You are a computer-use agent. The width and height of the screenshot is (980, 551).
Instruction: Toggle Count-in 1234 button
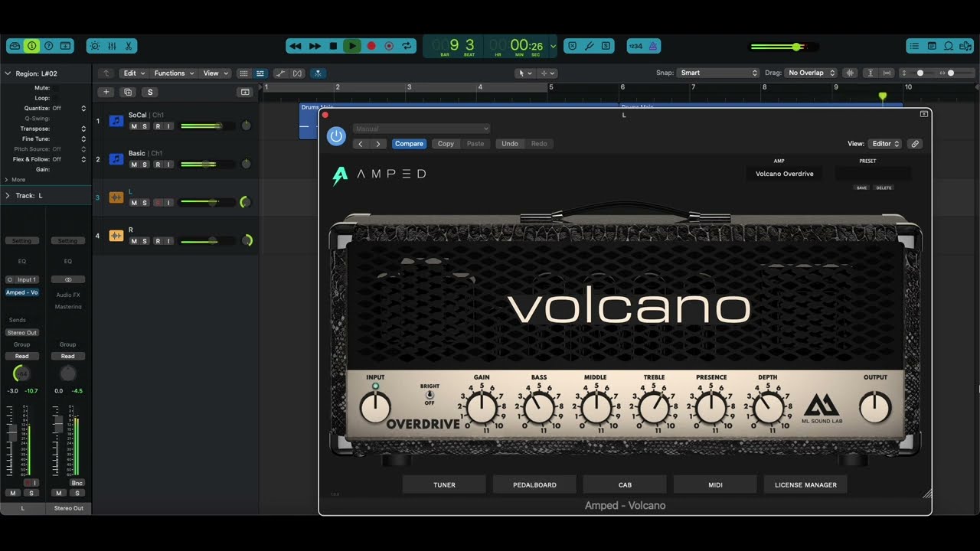635,46
